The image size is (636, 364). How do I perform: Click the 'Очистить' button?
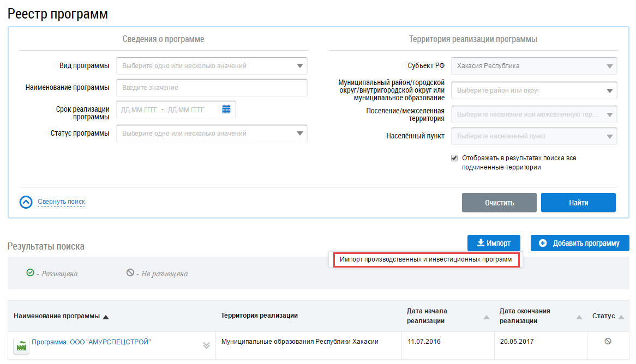[499, 203]
